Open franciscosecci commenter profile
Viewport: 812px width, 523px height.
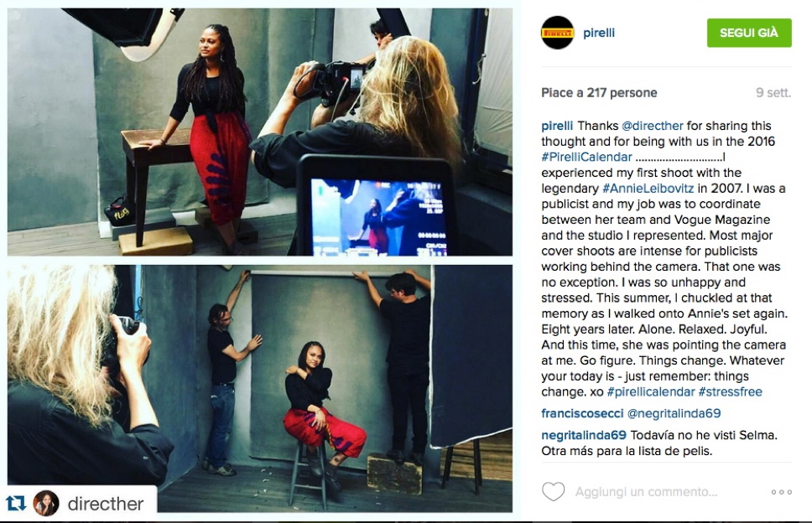coord(582,413)
